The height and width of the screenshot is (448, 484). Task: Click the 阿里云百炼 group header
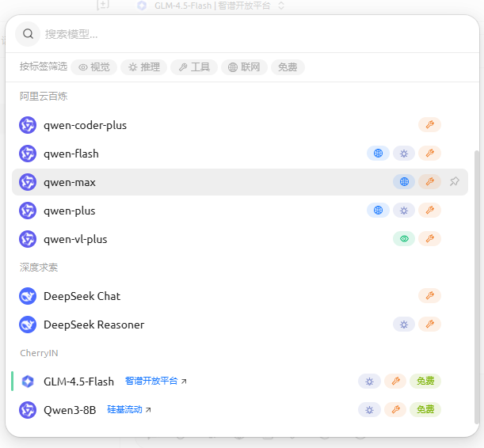(44, 97)
